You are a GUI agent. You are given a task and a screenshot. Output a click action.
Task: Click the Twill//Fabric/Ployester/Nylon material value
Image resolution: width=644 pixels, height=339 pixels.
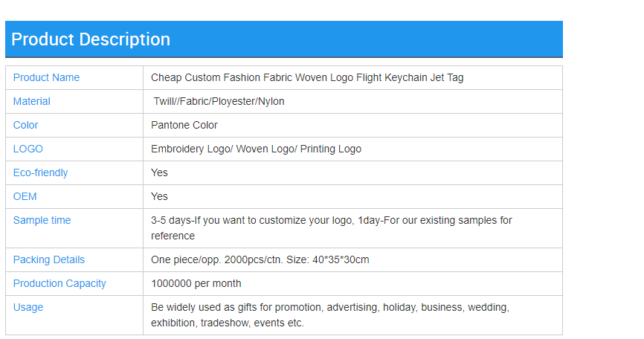point(219,101)
